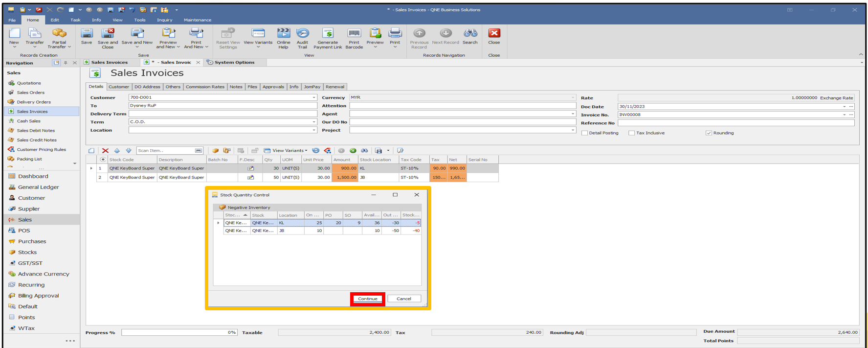Click the Exchange Rate button
The image size is (868, 348).
tap(836, 98)
